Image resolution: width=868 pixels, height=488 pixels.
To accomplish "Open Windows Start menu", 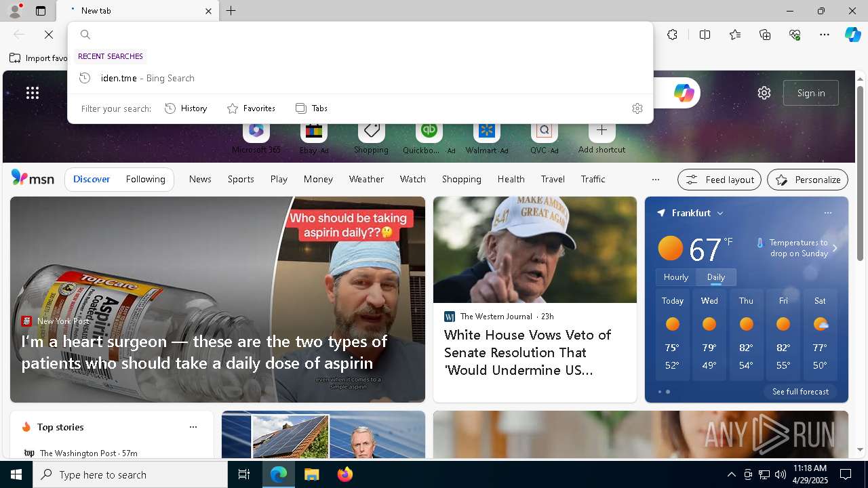I will pyautogui.click(x=16, y=474).
